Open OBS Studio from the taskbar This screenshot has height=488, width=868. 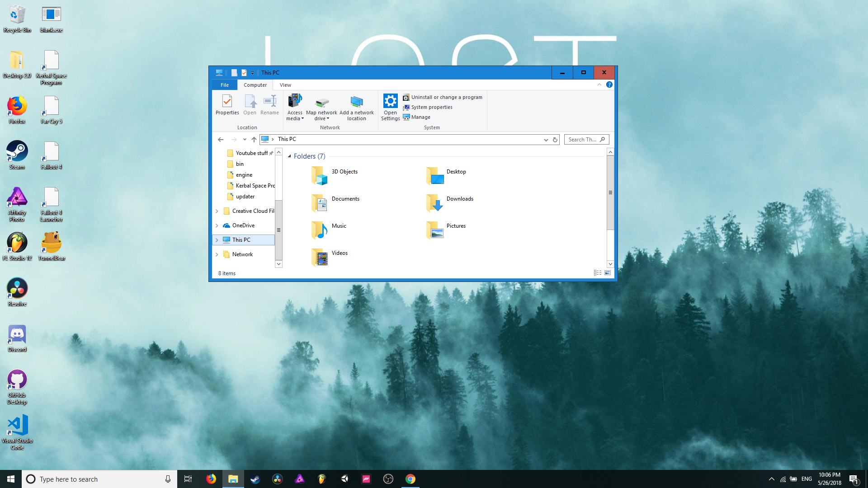pos(388,479)
